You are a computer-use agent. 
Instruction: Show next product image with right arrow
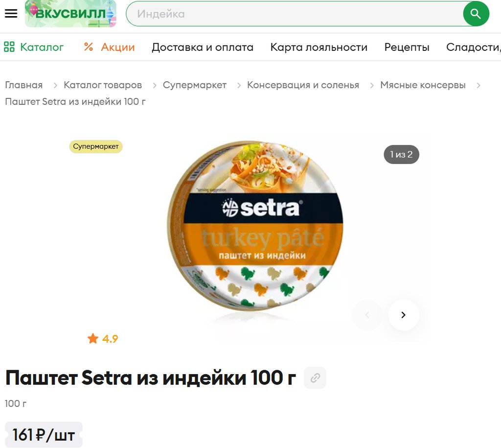tap(403, 315)
